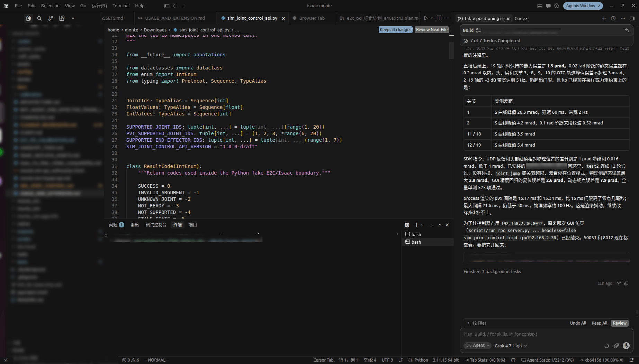Switch to the 问题 problems panel tab
The height and width of the screenshot is (364, 639).
116,225
